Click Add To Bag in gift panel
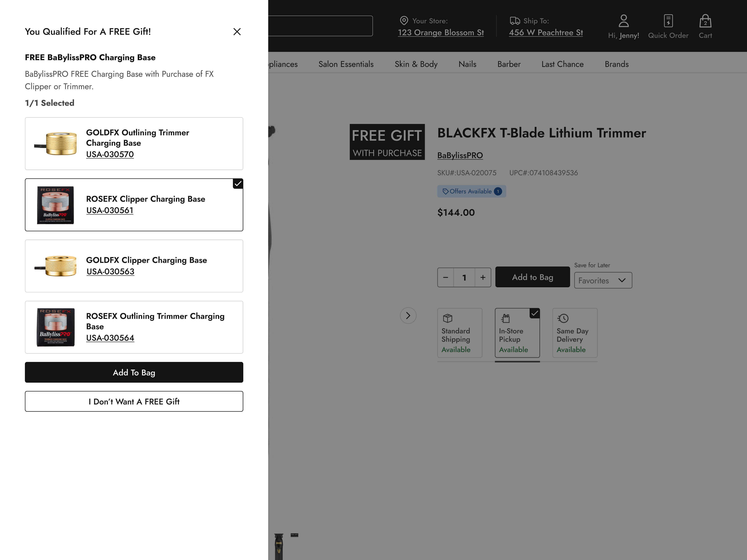The height and width of the screenshot is (560, 747). [134, 372]
